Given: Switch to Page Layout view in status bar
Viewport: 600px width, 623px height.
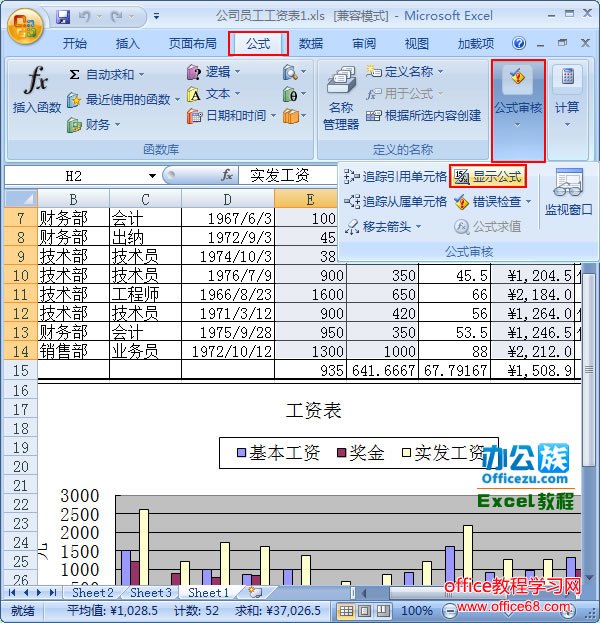Looking at the screenshot, I should 365,610.
